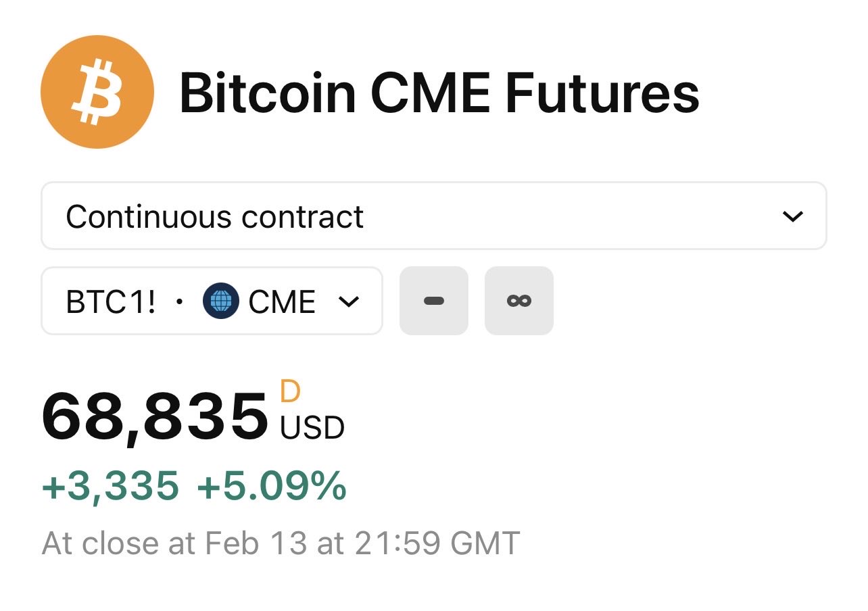Click the orange Bitcoin logo
The height and width of the screenshot is (611, 868).
click(x=97, y=92)
